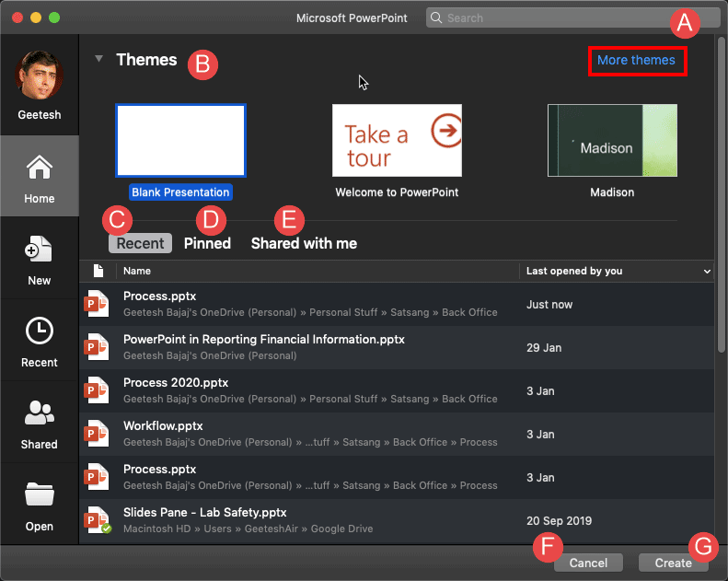
Task: Click the Open folder icon in sidebar
Action: tap(39, 494)
